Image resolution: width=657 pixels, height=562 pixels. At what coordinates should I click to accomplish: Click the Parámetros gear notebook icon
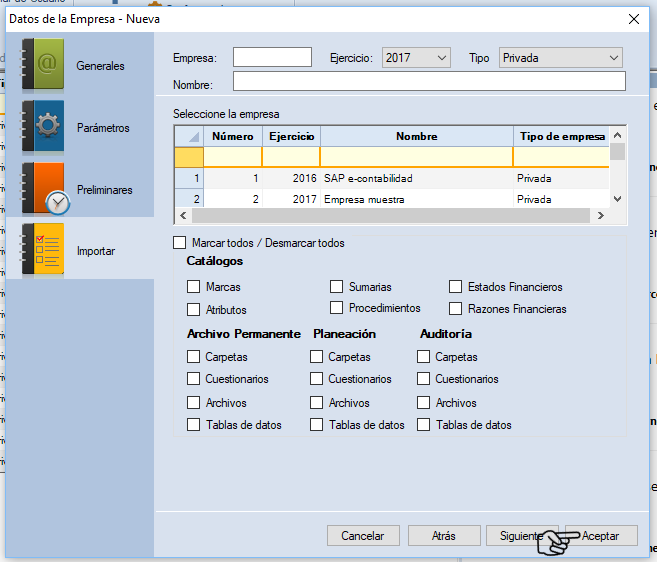tap(42, 128)
